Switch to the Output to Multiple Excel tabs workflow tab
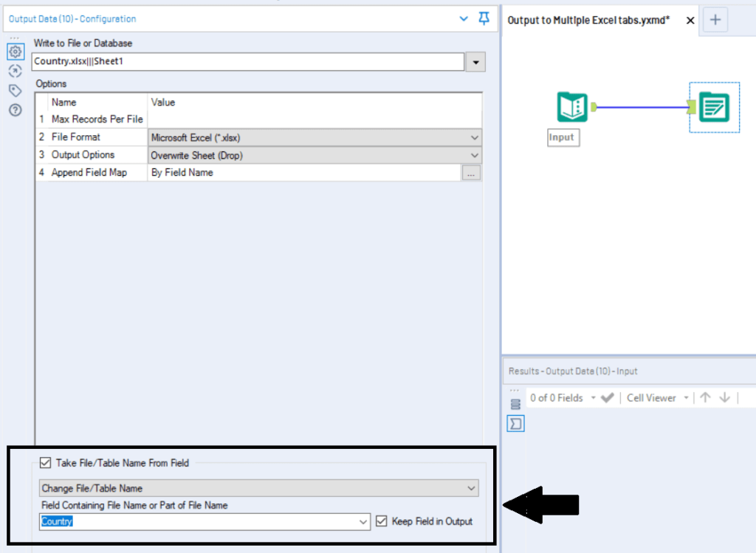 coord(591,20)
